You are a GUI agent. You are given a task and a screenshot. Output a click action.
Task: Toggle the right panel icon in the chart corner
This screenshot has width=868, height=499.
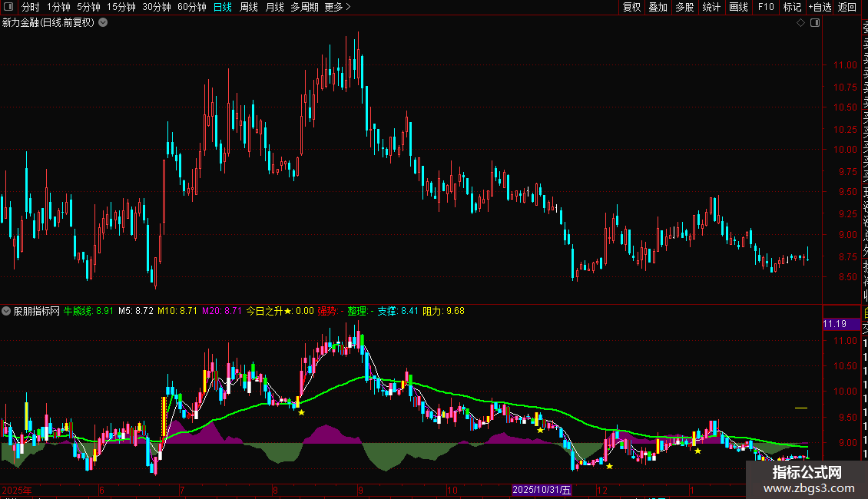tap(815, 23)
